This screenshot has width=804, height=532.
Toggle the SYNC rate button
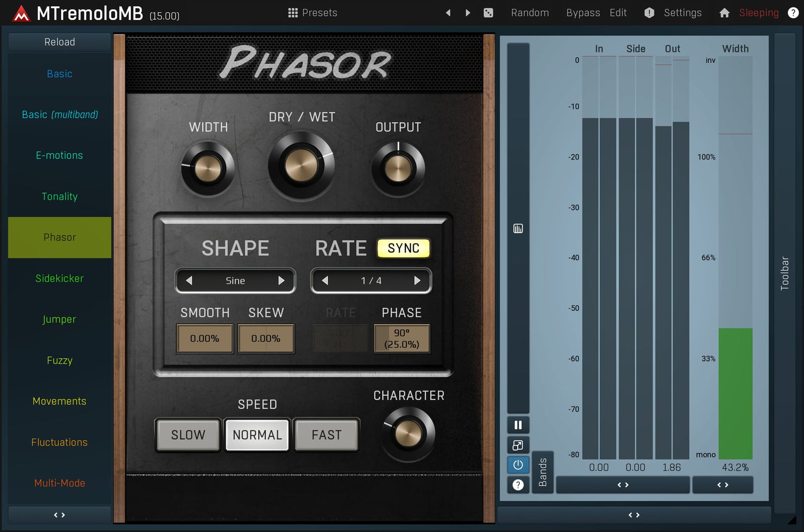pyautogui.click(x=404, y=248)
